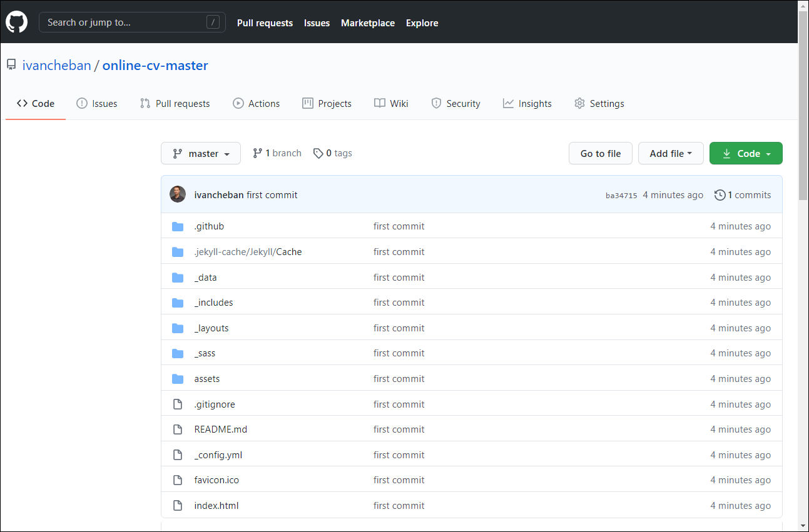809x532 pixels.
Task: Open the master branch dropdown
Action: tap(201, 153)
